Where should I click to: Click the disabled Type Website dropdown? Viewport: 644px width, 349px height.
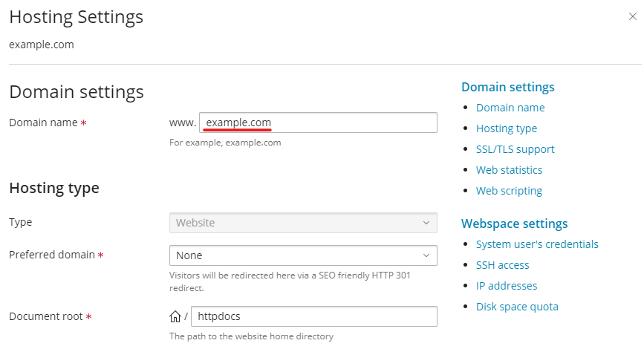(x=303, y=223)
